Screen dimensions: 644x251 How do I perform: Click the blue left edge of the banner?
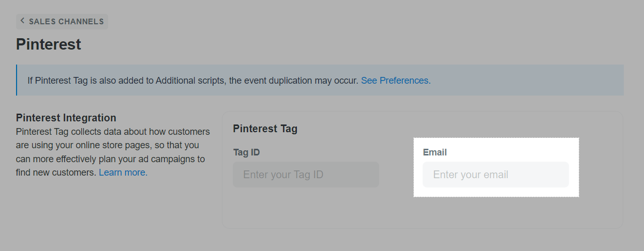pyautogui.click(x=17, y=80)
